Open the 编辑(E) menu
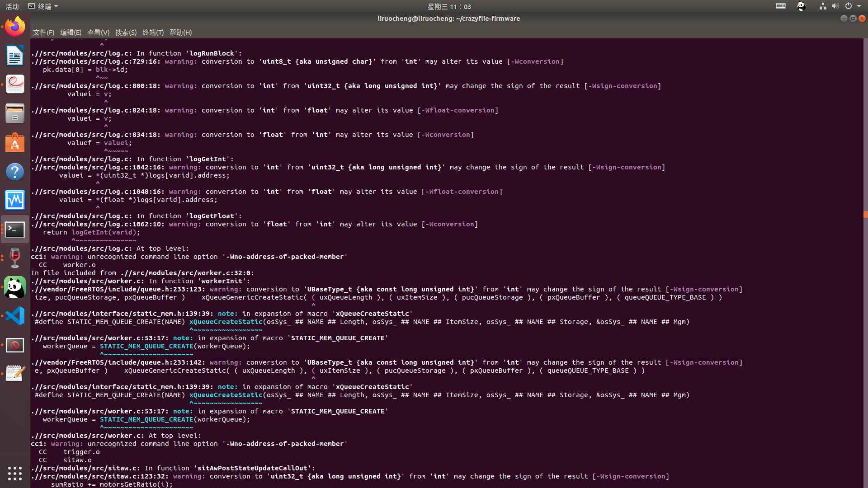 (71, 33)
